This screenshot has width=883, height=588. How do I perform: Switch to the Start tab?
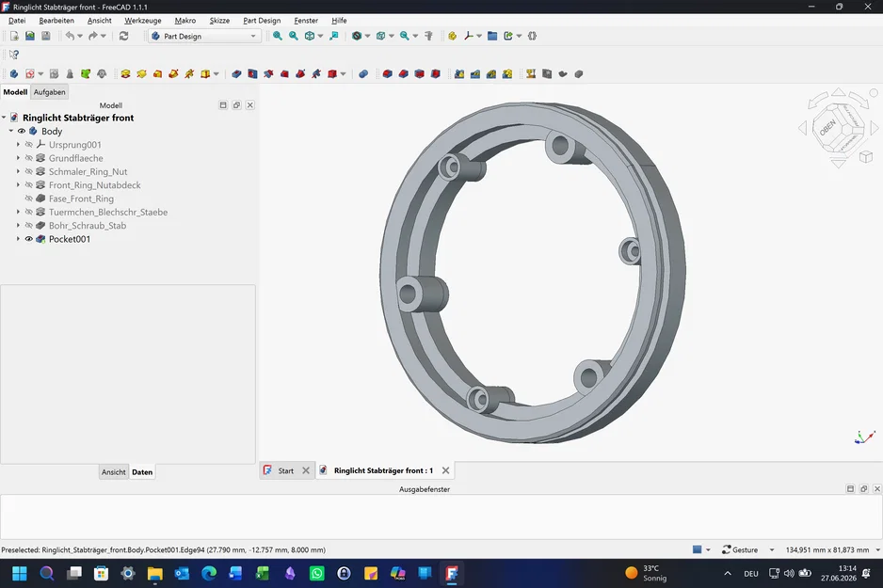[285, 471]
